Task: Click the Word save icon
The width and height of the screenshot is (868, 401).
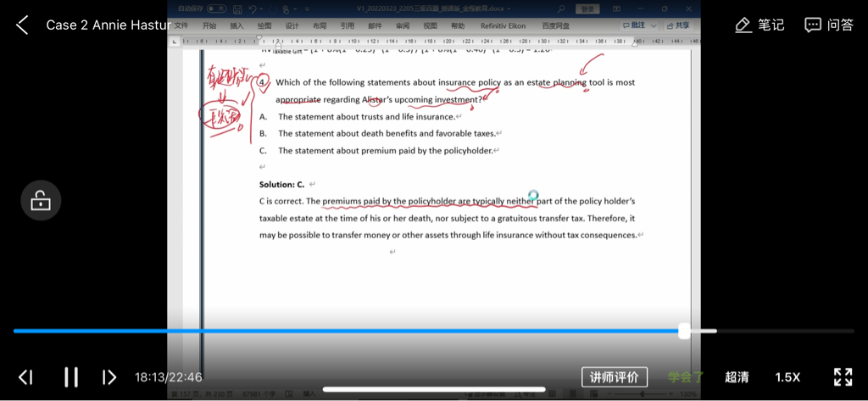Action: 236,8
